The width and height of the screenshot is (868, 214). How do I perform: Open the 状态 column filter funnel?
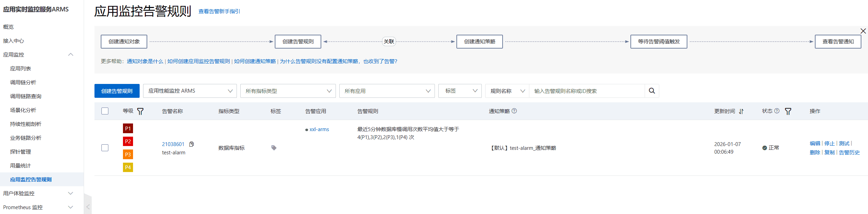click(x=788, y=111)
